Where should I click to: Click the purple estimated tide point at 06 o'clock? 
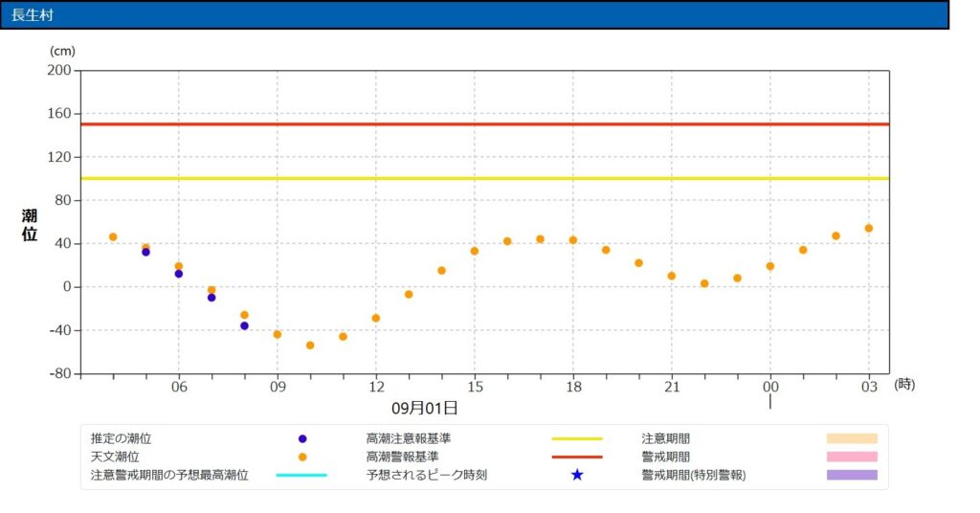click(179, 274)
